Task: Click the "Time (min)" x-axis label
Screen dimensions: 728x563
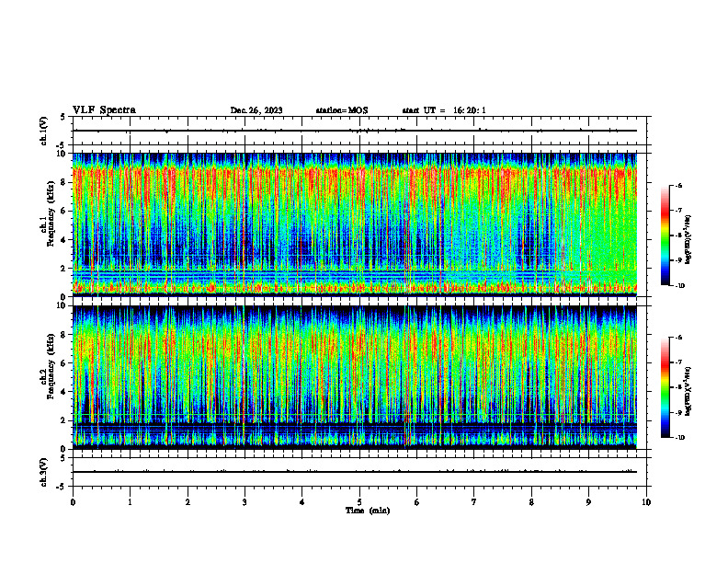Action: click(368, 511)
